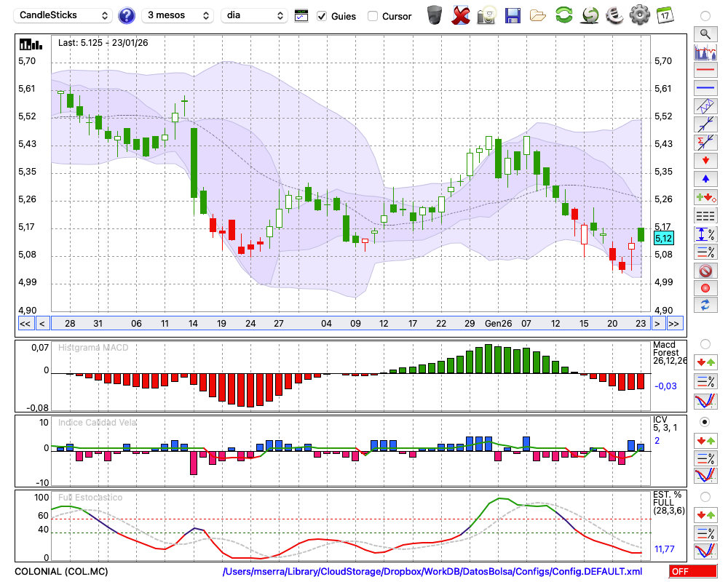Click the green refresh arrows icon
Viewport: 728px width, 582px height.
tap(563, 15)
